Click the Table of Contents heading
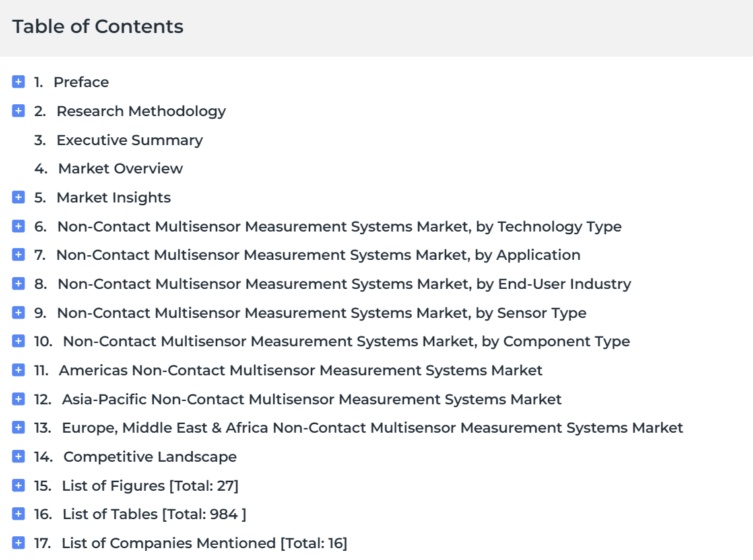 click(98, 26)
